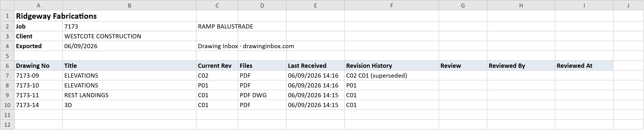Select the 'Current Rev' header cell
The image size is (644, 130).
(217, 66)
